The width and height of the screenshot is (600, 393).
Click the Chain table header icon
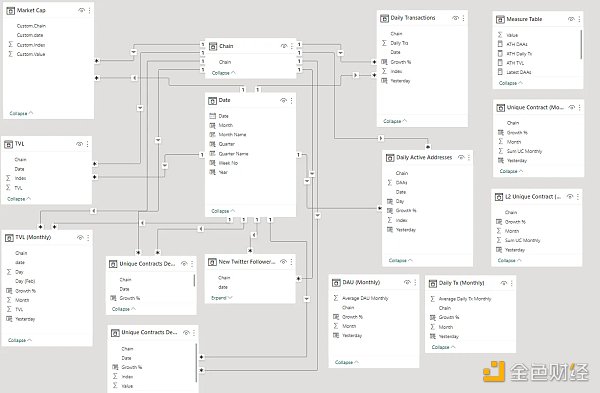213,46
